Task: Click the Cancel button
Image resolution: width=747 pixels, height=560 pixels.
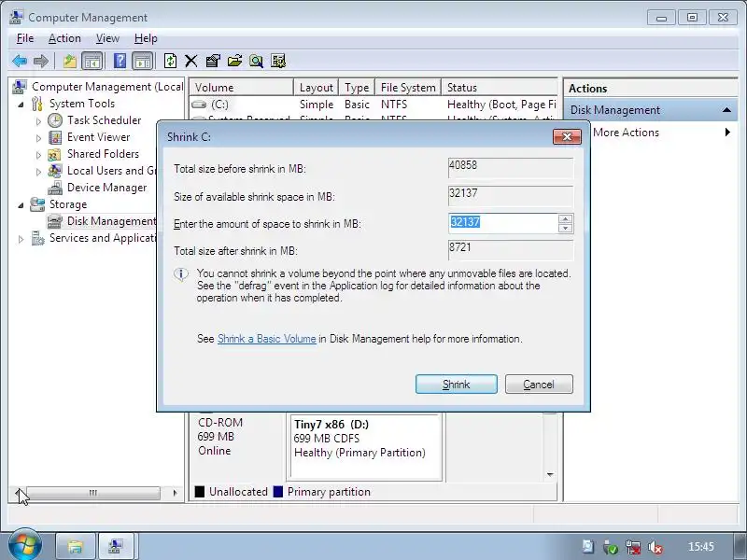Action: 539,384
